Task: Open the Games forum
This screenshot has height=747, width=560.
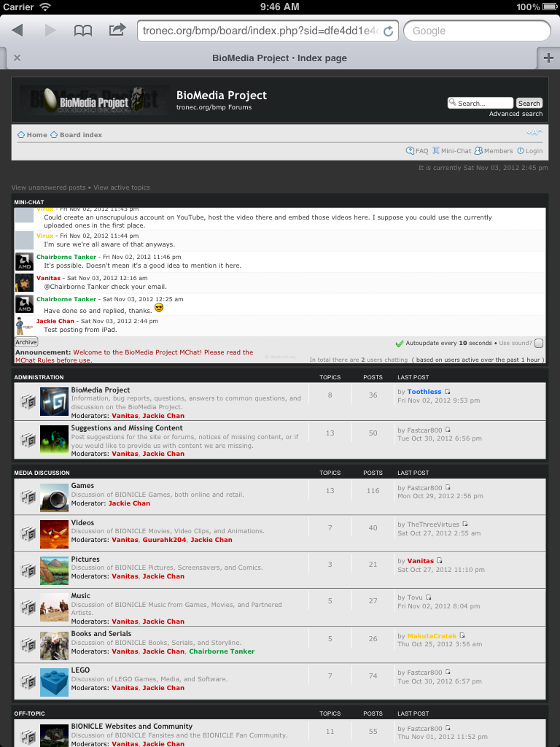Action: coord(83,485)
